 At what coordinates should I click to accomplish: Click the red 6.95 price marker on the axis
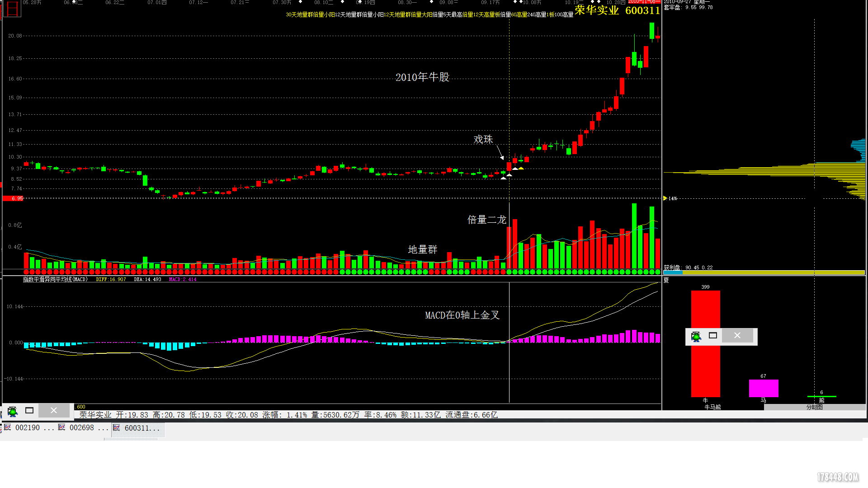point(13,198)
